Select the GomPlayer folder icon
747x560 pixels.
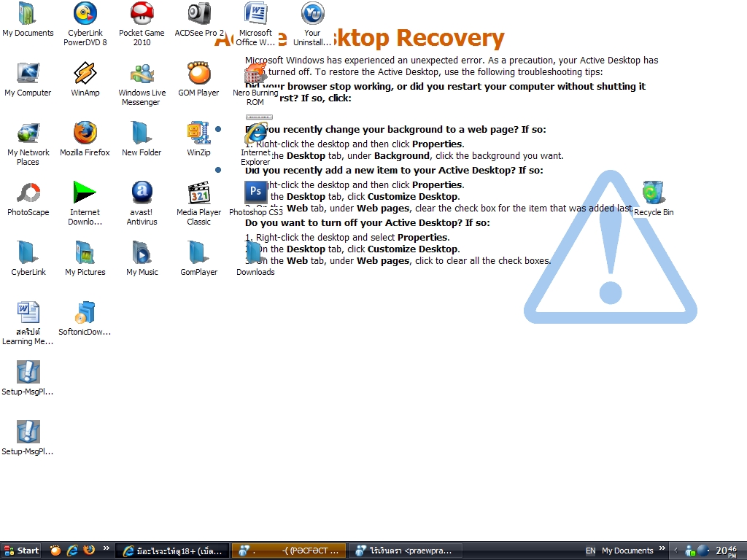pos(198,259)
